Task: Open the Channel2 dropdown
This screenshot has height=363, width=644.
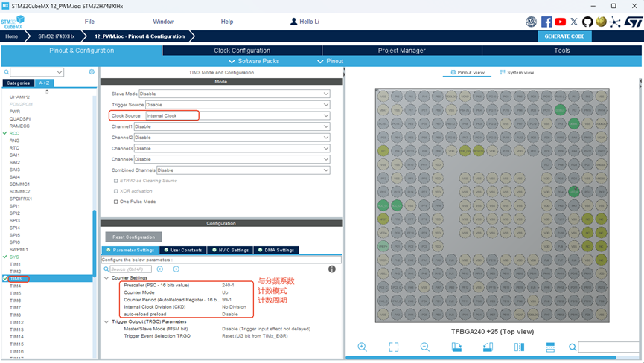Action: (232, 138)
